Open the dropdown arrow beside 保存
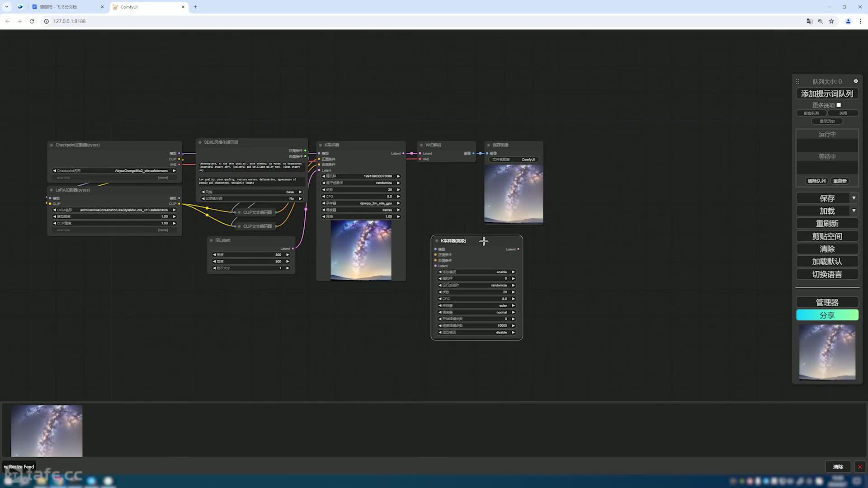The width and height of the screenshot is (868, 488). (854, 198)
